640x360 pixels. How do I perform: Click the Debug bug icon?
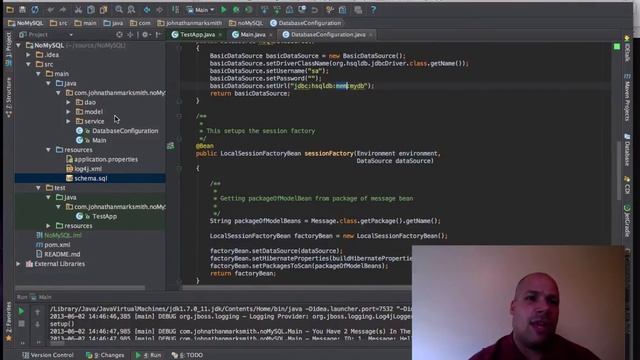pos(236,9)
